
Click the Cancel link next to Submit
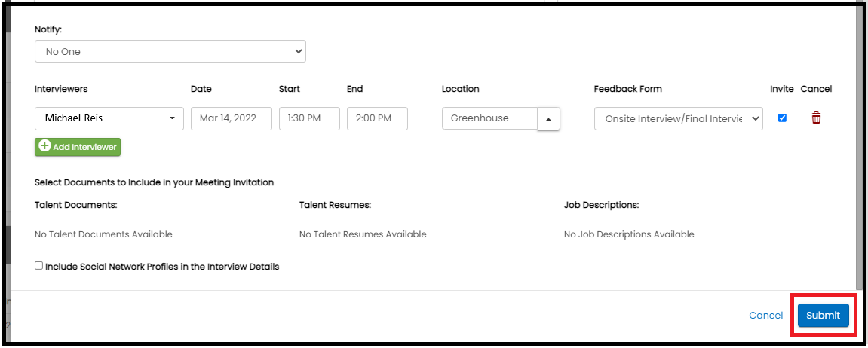(x=766, y=316)
